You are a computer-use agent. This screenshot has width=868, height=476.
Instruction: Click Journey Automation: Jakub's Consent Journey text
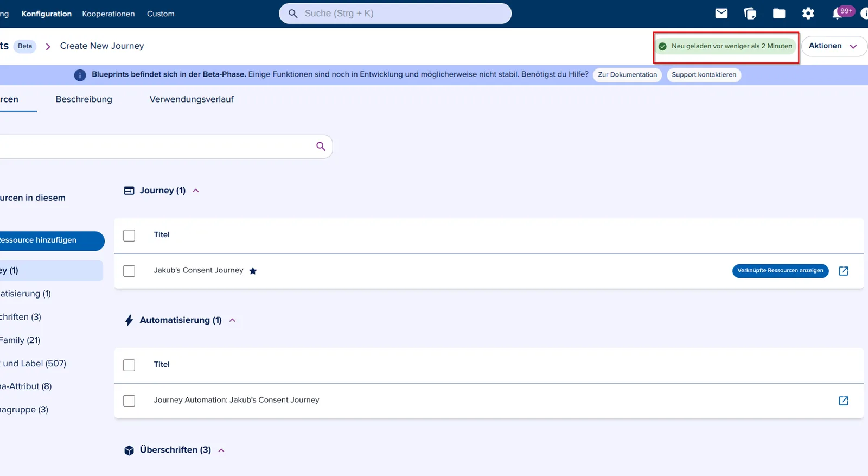pyautogui.click(x=237, y=400)
